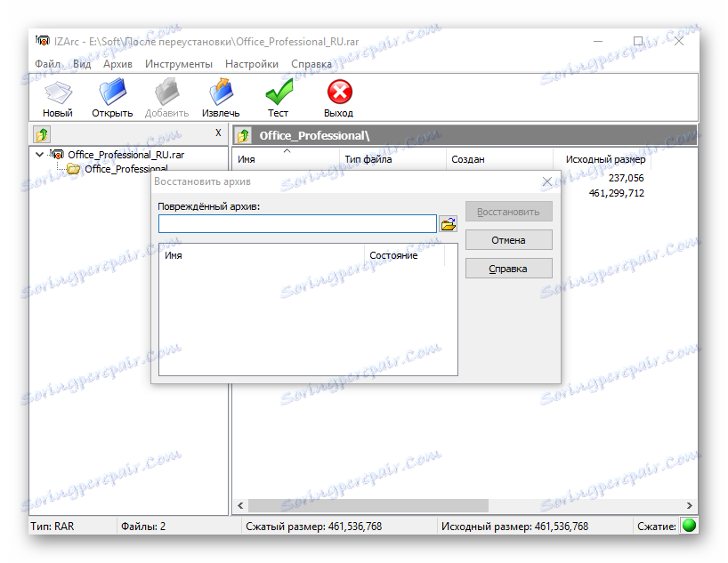Sort by Исходный размер column header
Viewport: 728px width, 563px height.
[602, 159]
